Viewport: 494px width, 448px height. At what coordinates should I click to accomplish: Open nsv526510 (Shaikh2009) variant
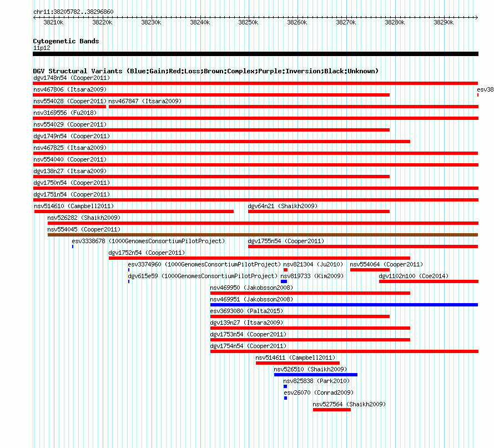click(310, 369)
